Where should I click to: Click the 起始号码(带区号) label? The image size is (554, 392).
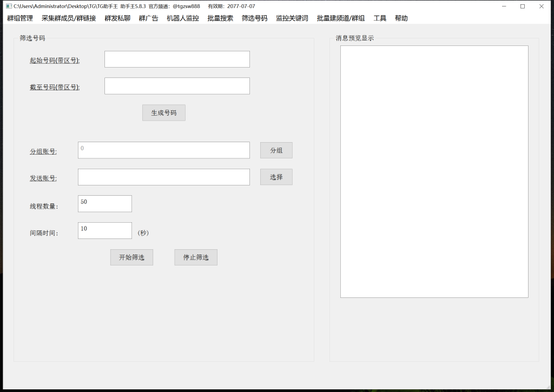click(55, 61)
